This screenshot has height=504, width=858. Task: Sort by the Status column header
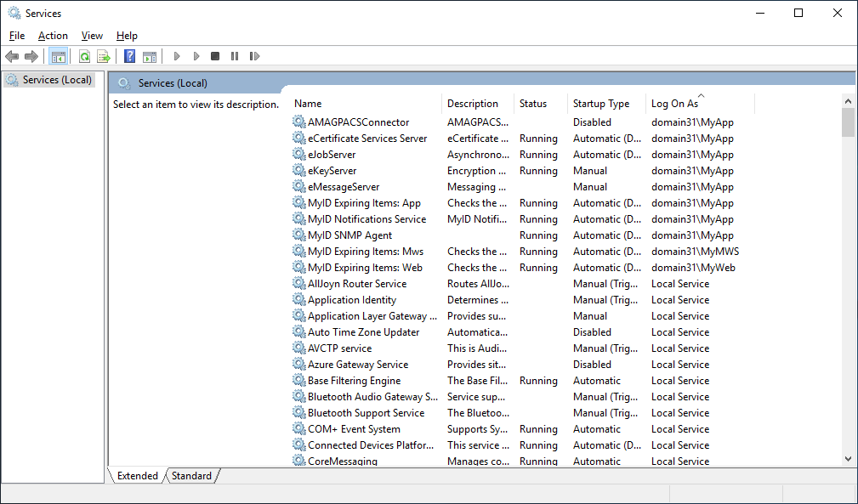pyautogui.click(x=541, y=104)
